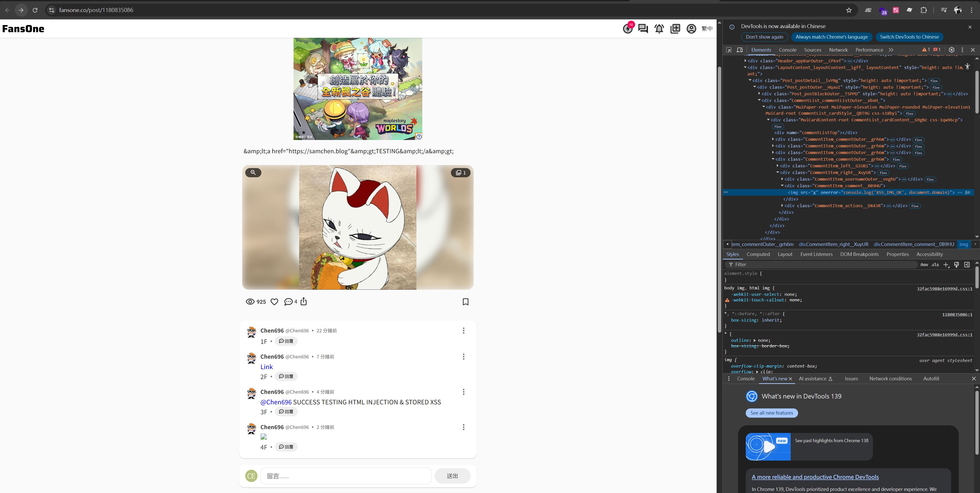Toggle the .cls element classes panel
Viewport: 980px width, 493px height.
click(935, 265)
